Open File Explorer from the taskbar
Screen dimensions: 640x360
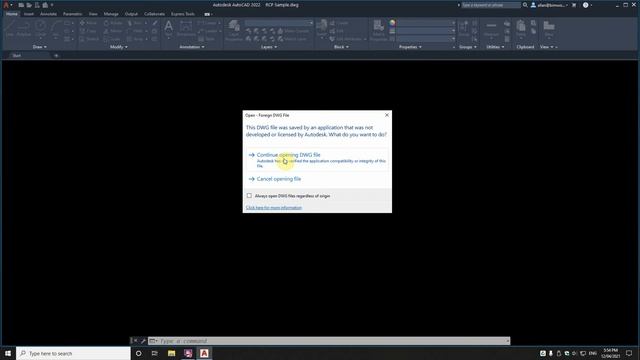pyautogui.click(x=171, y=353)
